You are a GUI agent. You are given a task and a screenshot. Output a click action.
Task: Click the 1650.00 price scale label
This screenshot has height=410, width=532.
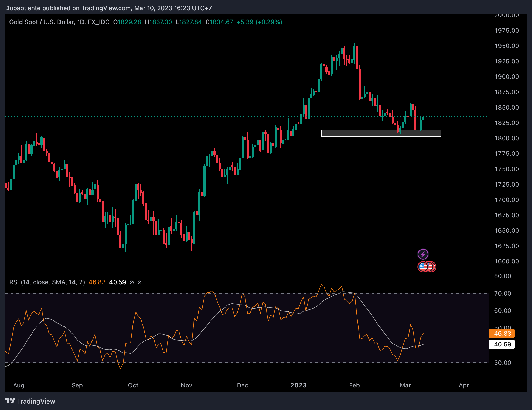pyautogui.click(x=507, y=231)
